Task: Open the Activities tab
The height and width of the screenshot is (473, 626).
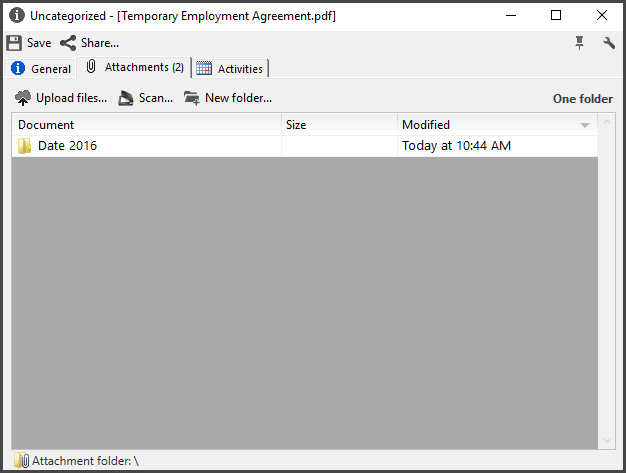Action: [230, 69]
